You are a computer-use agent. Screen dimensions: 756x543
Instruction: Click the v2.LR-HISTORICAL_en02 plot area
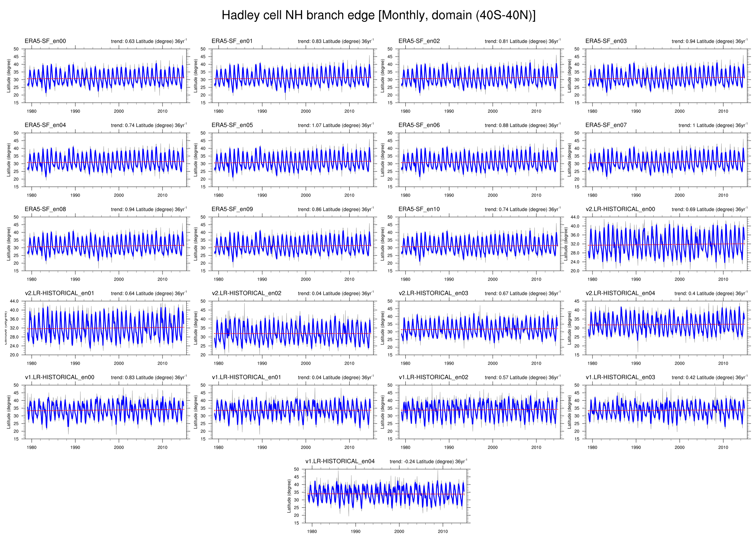click(293, 328)
